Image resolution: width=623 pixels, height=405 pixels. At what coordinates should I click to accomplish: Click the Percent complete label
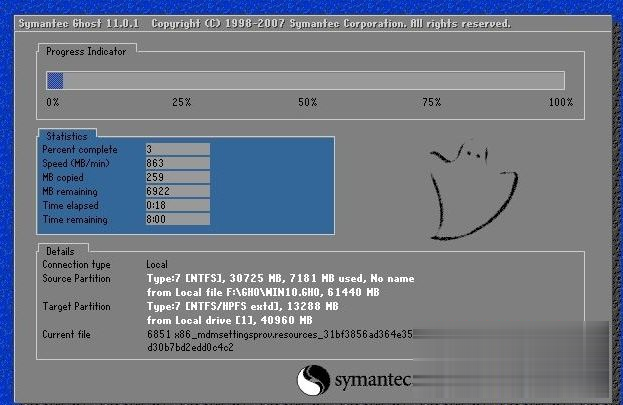[80, 150]
